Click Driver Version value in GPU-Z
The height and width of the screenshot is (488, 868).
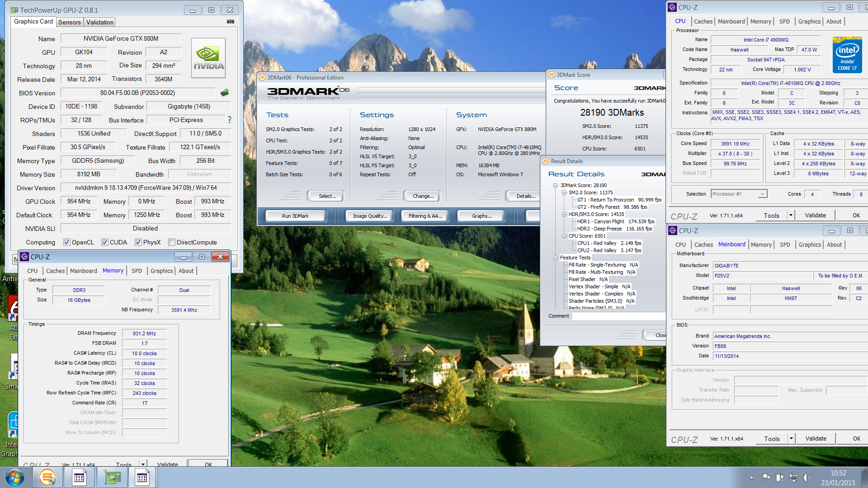pos(146,188)
